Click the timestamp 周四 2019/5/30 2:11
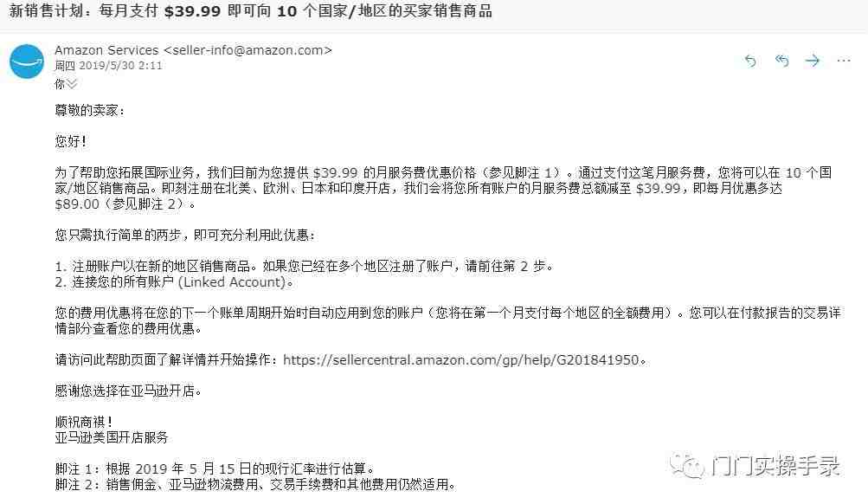Viewport: 868px width, 504px height. coord(108,65)
